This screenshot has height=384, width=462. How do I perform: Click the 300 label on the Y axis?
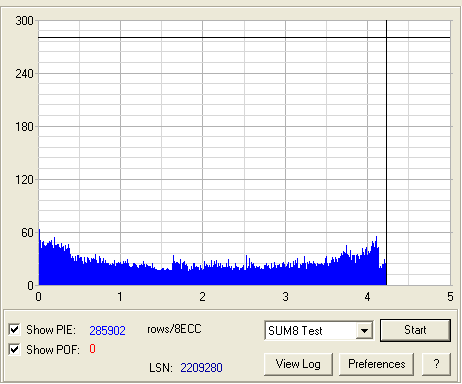[x=24, y=21]
